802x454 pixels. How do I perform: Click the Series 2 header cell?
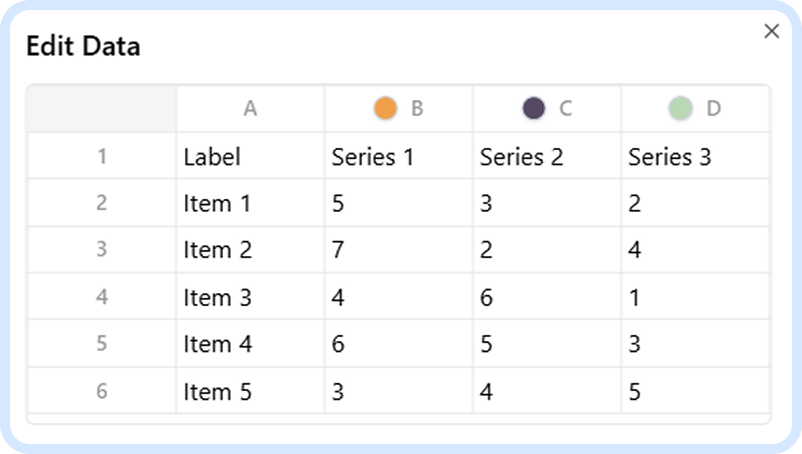tap(546, 156)
